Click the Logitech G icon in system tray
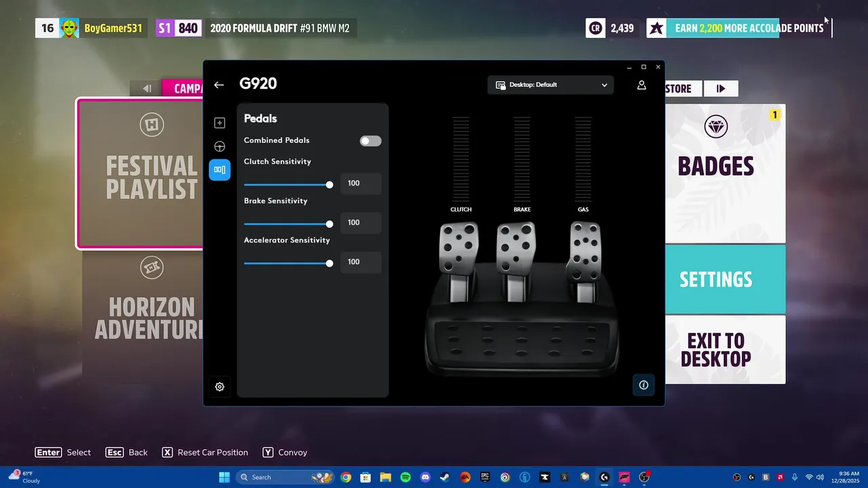Viewport: 868px width, 488px height. pos(751,477)
